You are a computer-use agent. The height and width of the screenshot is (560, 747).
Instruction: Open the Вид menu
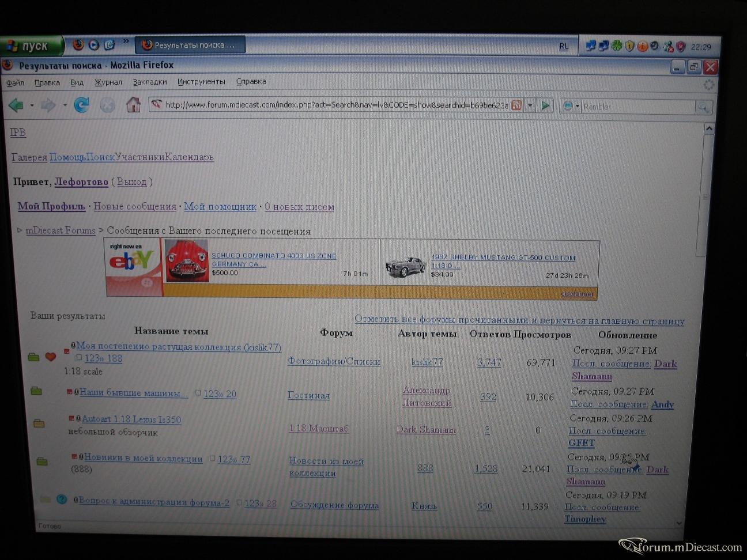click(77, 82)
